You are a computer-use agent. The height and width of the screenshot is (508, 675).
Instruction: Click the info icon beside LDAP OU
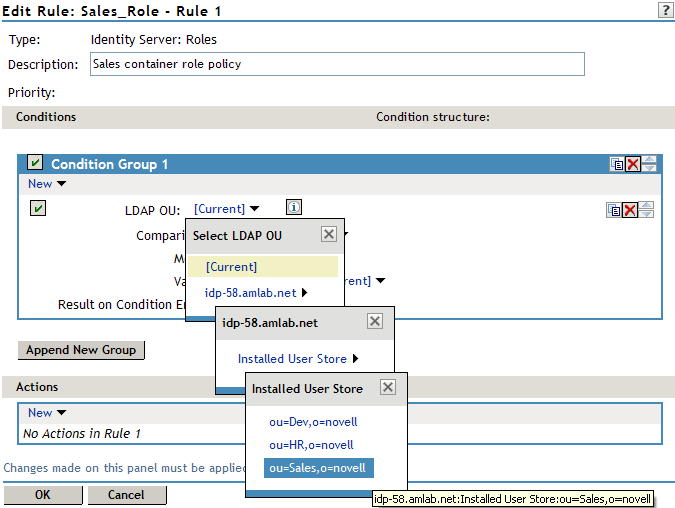293,208
